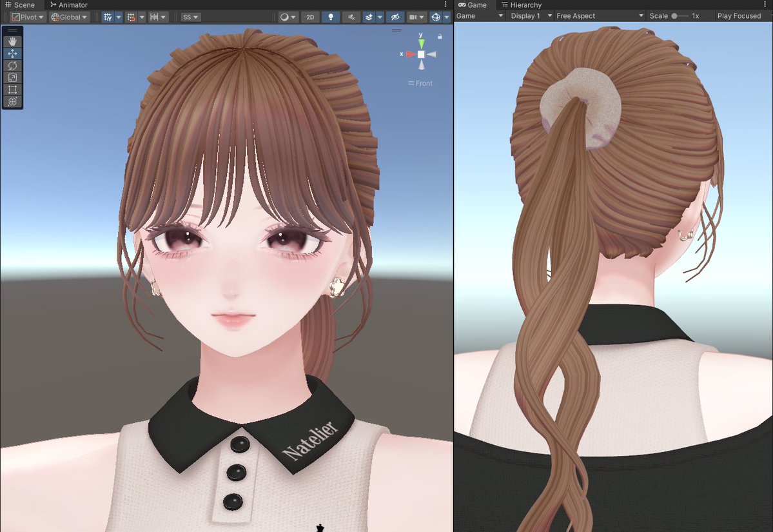Open Scene draw mode (shading) dropdown

coord(288,17)
